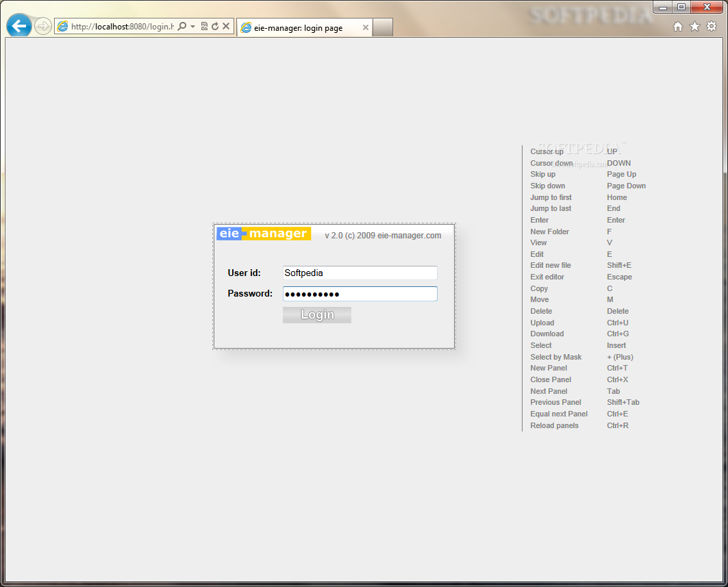728x587 pixels.
Task: Minimize the browser window
Action: (x=662, y=7)
